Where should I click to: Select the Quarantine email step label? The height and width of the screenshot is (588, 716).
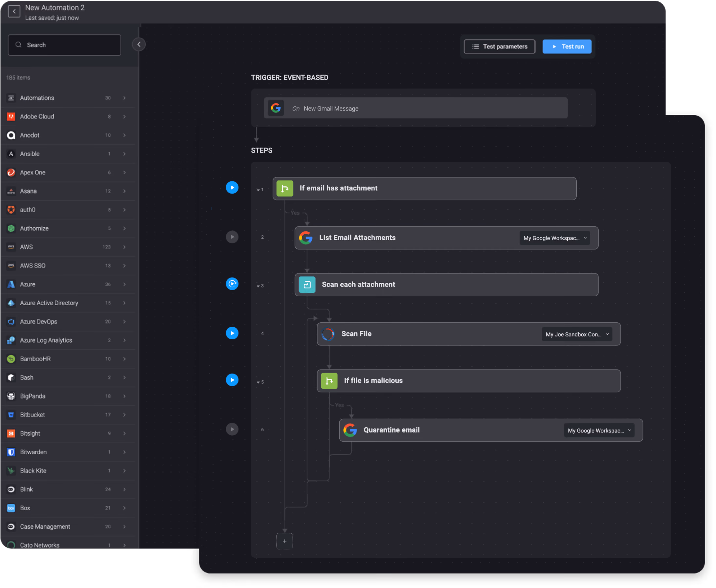392,430
